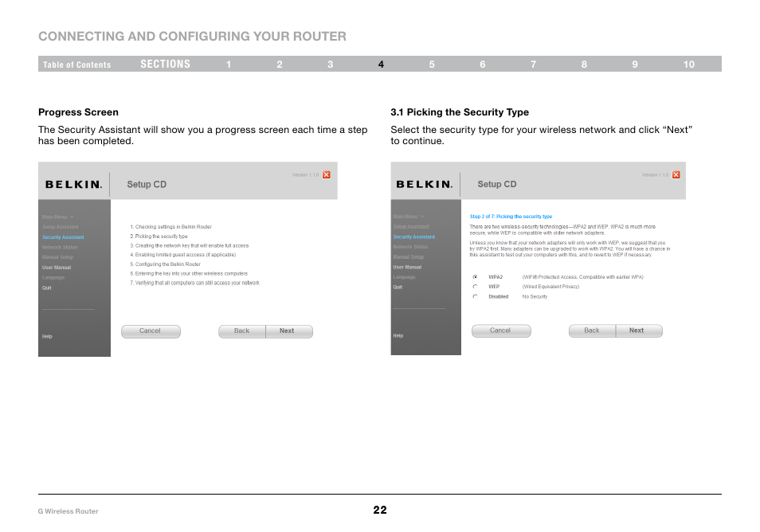Open Help in Progress Screen sidebar
Image resolution: width=760 pixels, height=532 pixels.
[47, 336]
